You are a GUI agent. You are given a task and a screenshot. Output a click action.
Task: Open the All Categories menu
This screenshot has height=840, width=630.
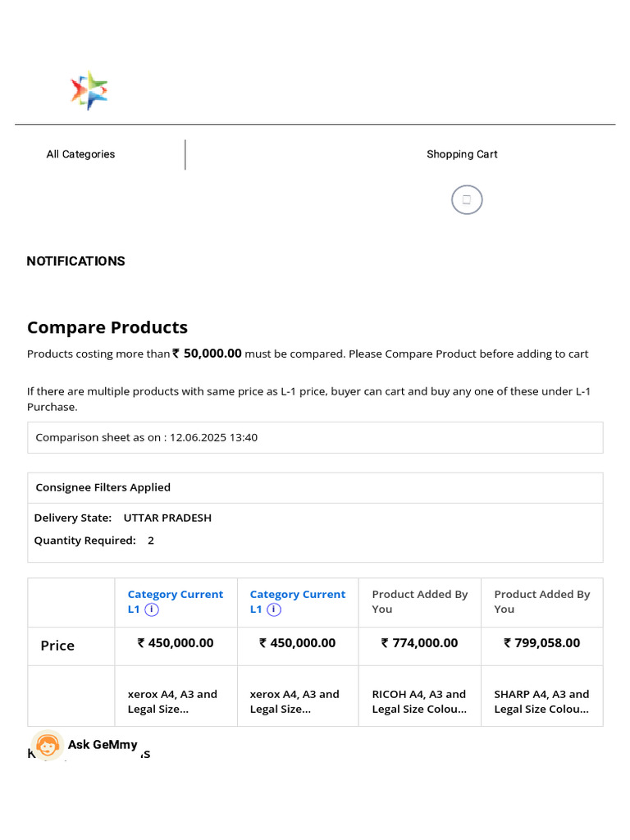[x=80, y=154]
